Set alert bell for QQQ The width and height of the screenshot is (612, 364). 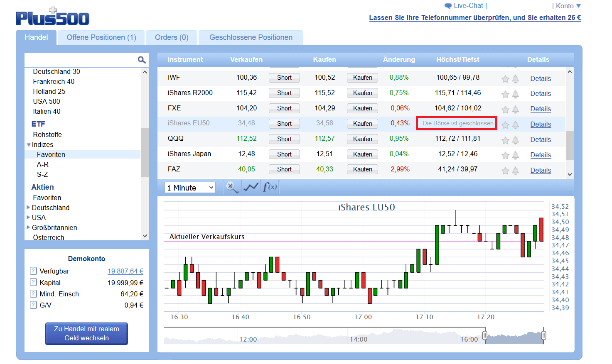(515, 140)
